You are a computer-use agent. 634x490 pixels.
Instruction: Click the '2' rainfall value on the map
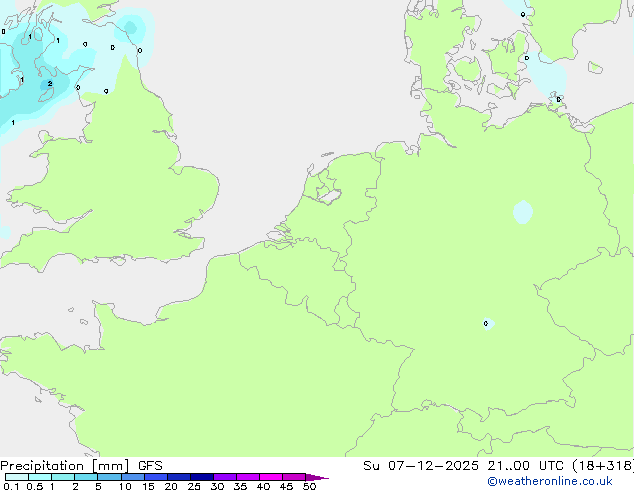tap(50, 84)
